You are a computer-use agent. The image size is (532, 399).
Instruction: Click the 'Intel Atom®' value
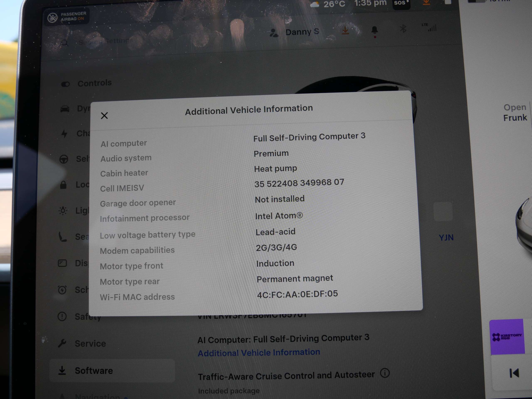pyautogui.click(x=279, y=216)
